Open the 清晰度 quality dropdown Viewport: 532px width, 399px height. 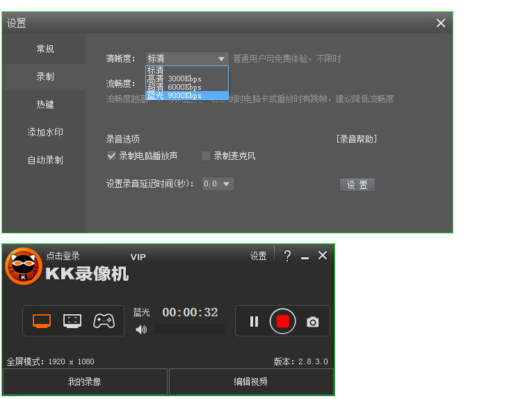coord(187,58)
